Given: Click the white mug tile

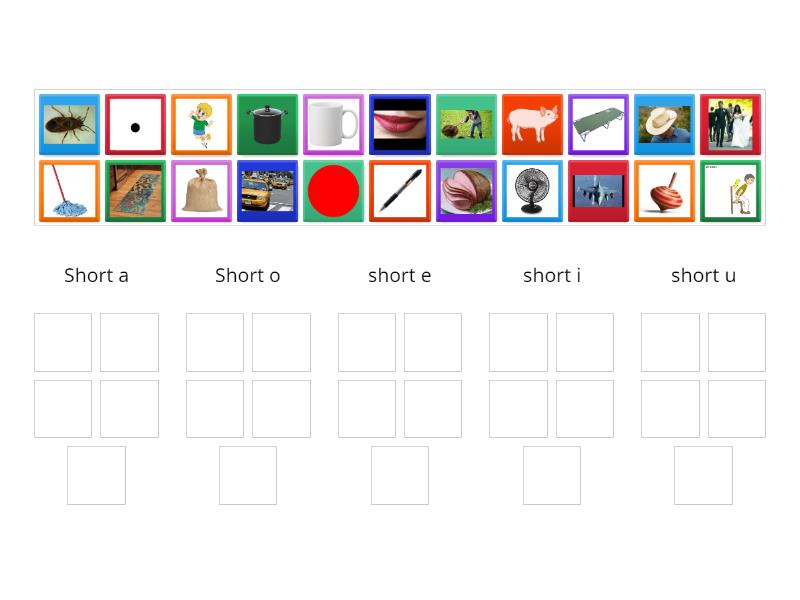Looking at the screenshot, I should coord(333,125).
